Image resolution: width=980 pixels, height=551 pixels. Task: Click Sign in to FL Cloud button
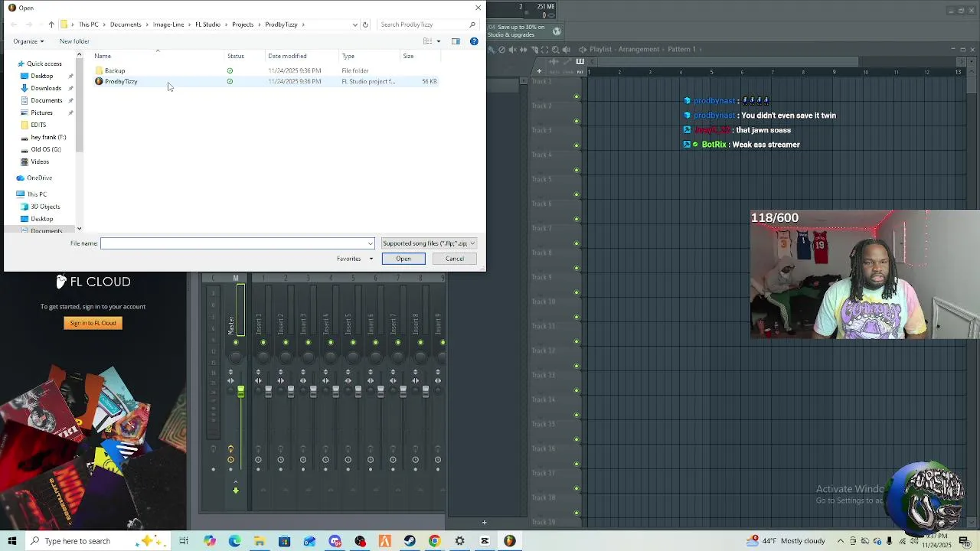93,323
